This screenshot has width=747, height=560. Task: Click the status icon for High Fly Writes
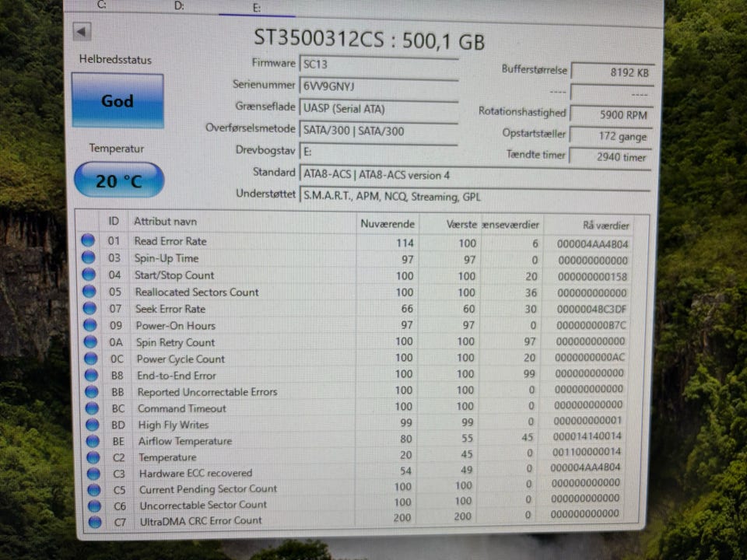93,425
